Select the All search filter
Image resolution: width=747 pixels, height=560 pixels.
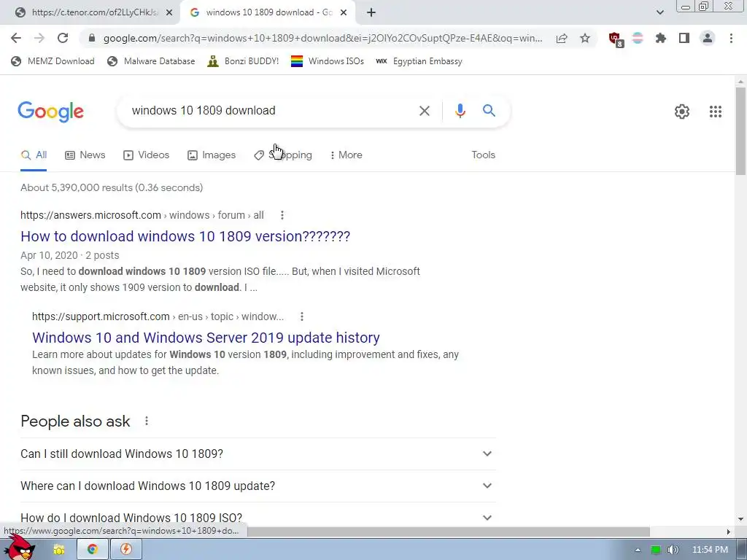(34, 155)
